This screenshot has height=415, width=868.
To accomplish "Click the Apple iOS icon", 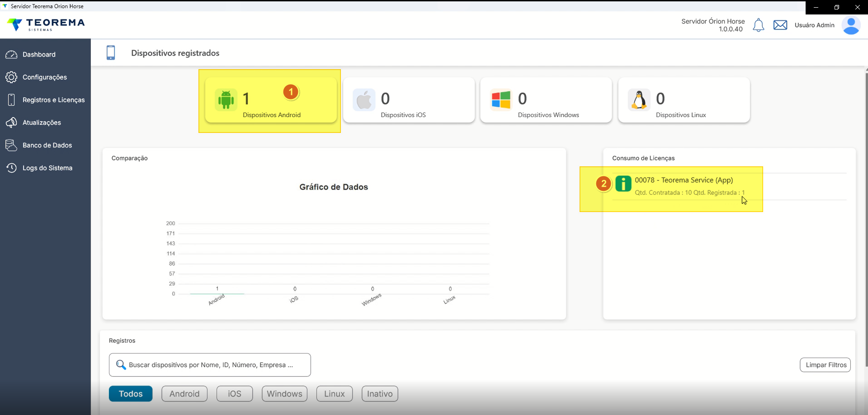I will [x=364, y=99].
